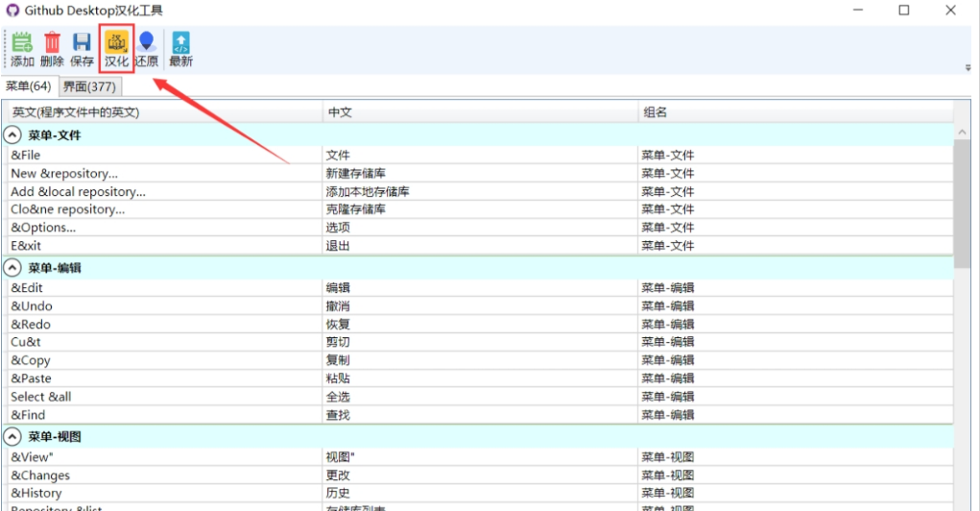The image size is (980, 511).
Task: Select the &Paste row
Action: (x=480, y=378)
